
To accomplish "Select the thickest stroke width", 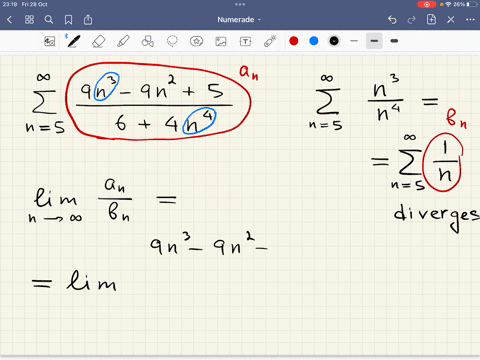I will pyautogui.click(x=394, y=41).
